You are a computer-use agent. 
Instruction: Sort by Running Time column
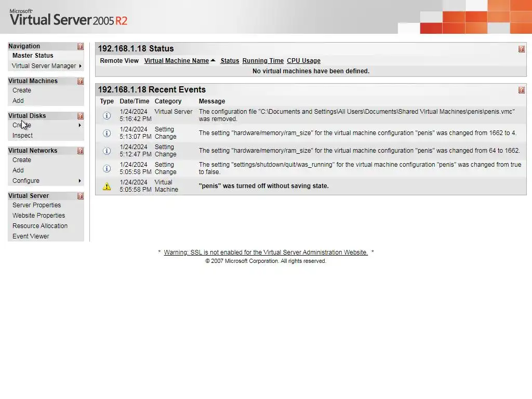(x=263, y=61)
